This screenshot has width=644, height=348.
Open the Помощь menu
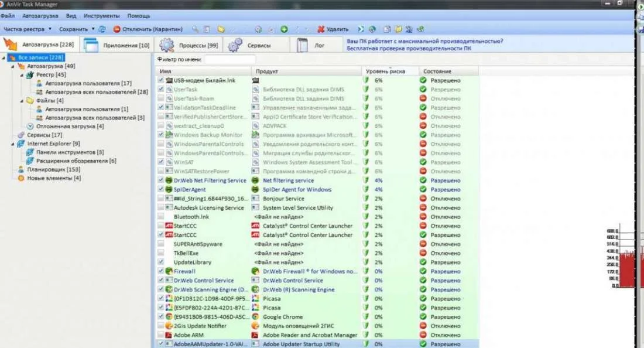[x=138, y=16]
